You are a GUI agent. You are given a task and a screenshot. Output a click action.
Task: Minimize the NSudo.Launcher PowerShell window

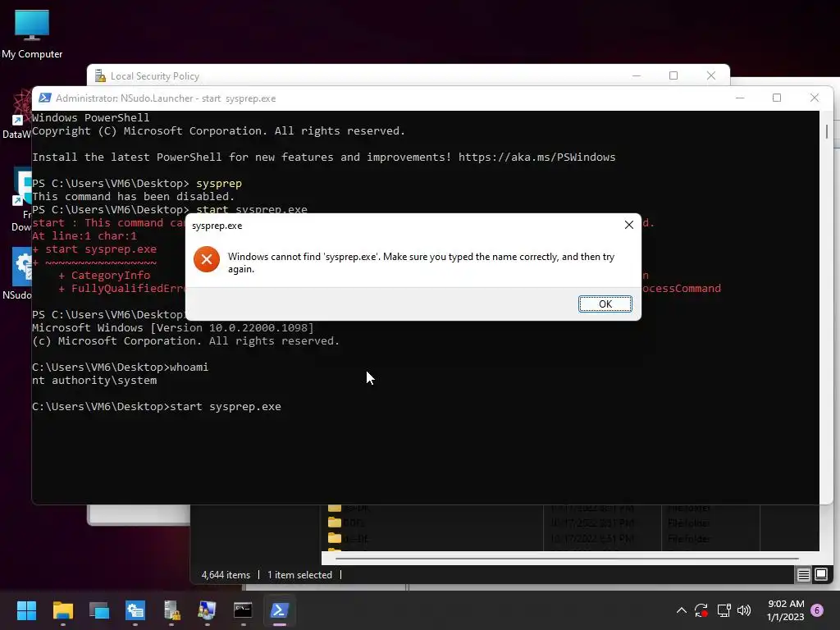coord(740,98)
